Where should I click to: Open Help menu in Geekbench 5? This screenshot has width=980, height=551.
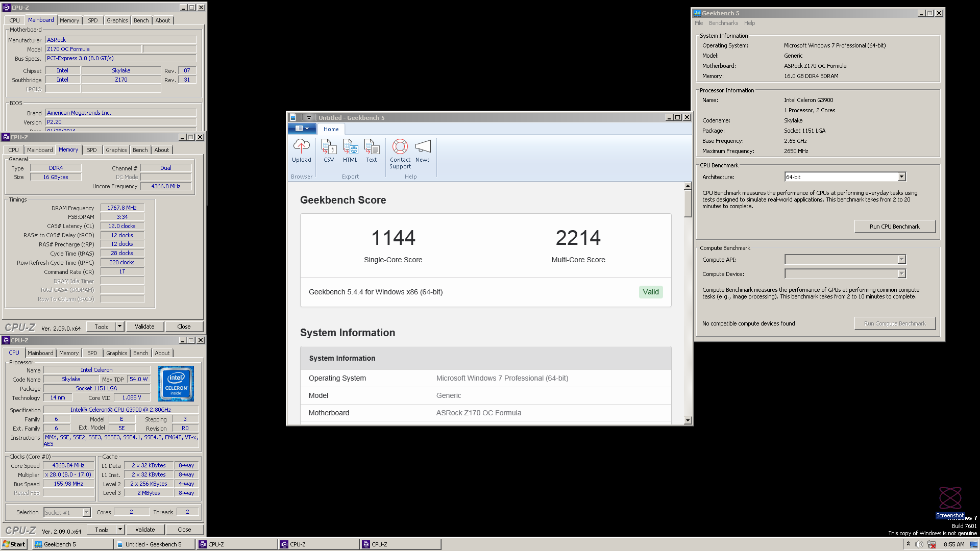(749, 23)
